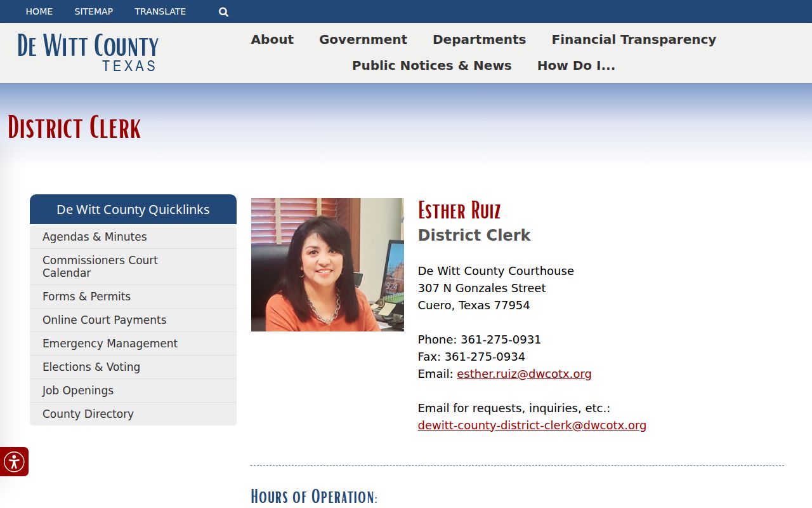
Task: Click TRANSLATE in the top bar
Action: click(x=160, y=11)
